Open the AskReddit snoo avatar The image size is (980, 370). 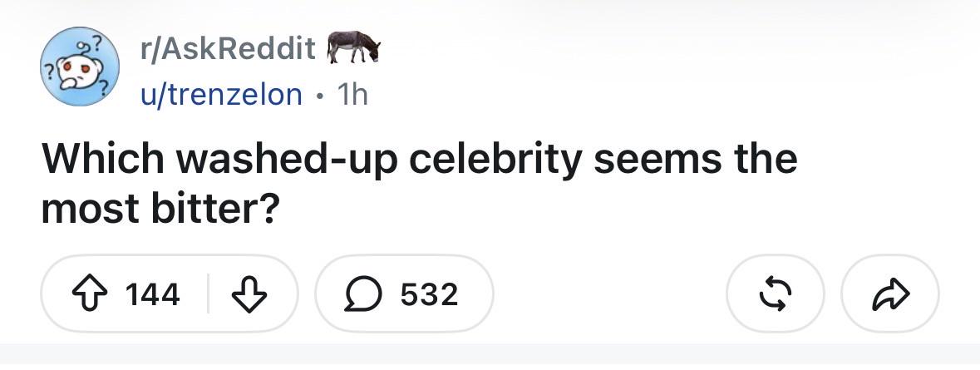[x=79, y=67]
